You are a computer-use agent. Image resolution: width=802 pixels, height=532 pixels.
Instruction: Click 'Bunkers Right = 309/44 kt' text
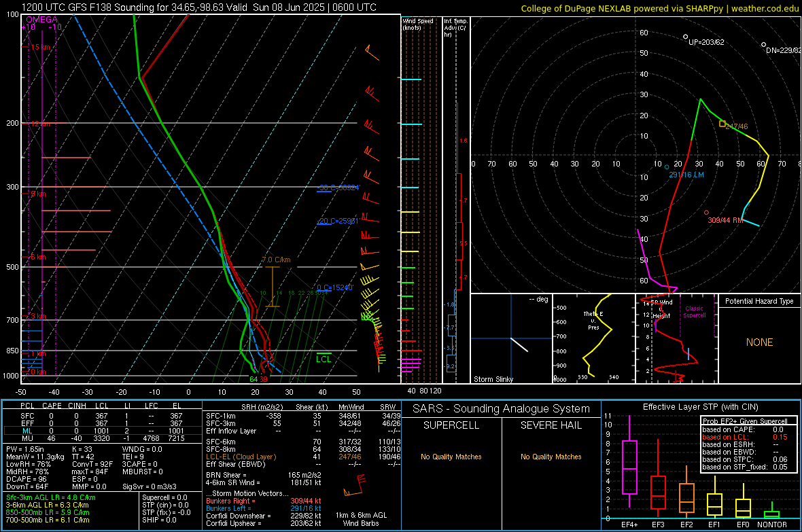264,501
